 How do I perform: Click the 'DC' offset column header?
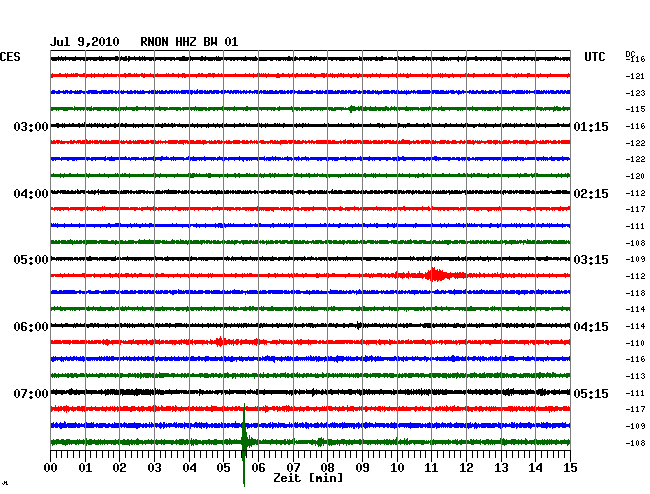coord(630,54)
